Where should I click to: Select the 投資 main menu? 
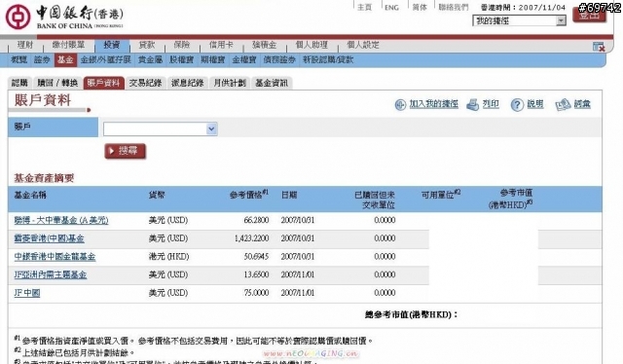(112, 45)
